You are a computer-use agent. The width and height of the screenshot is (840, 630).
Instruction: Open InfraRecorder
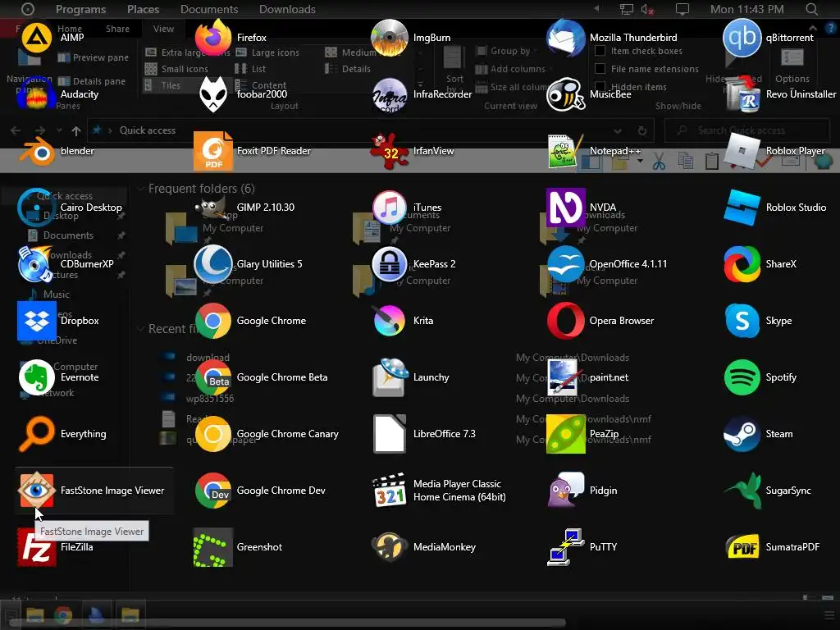tap(422, 94)
